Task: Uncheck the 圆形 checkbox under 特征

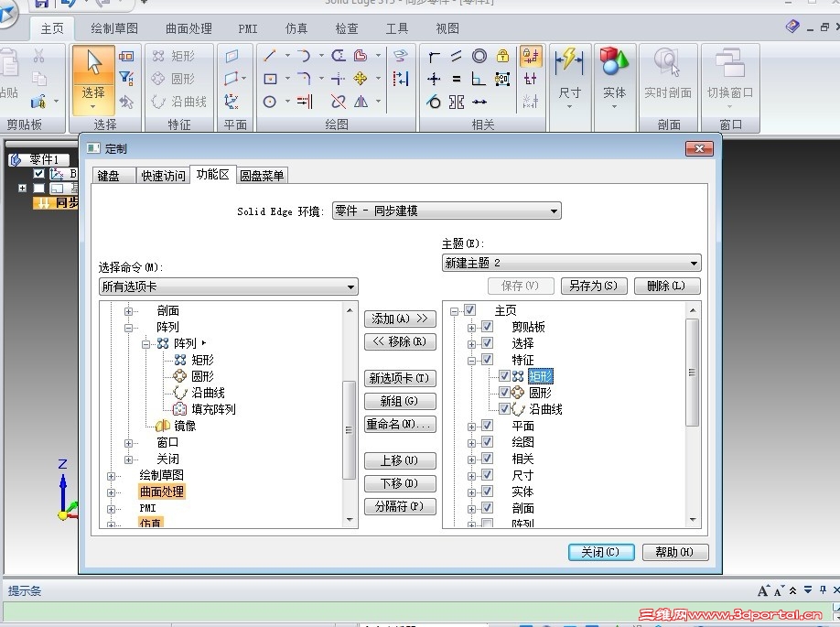Action: tap(504, 393)
